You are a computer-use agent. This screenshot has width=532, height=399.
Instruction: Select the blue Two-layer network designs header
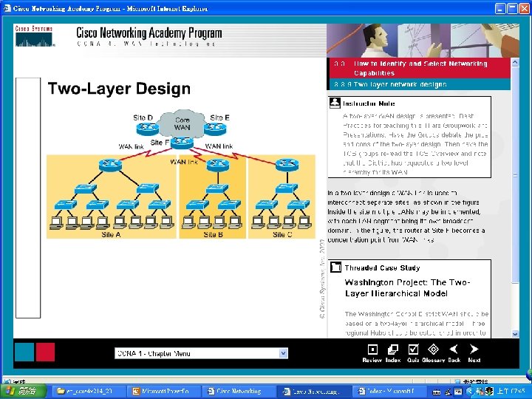(419, 84)
